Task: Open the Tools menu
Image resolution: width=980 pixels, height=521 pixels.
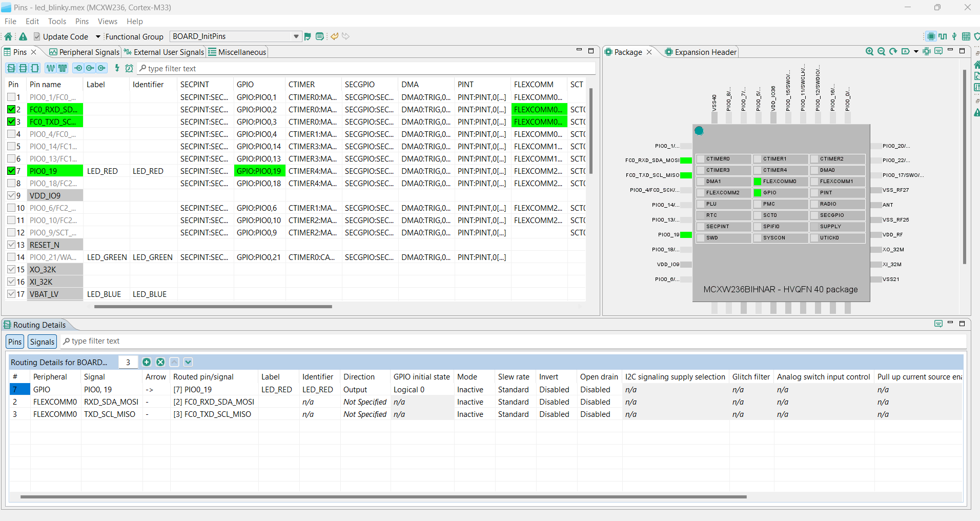Action: 57,22
